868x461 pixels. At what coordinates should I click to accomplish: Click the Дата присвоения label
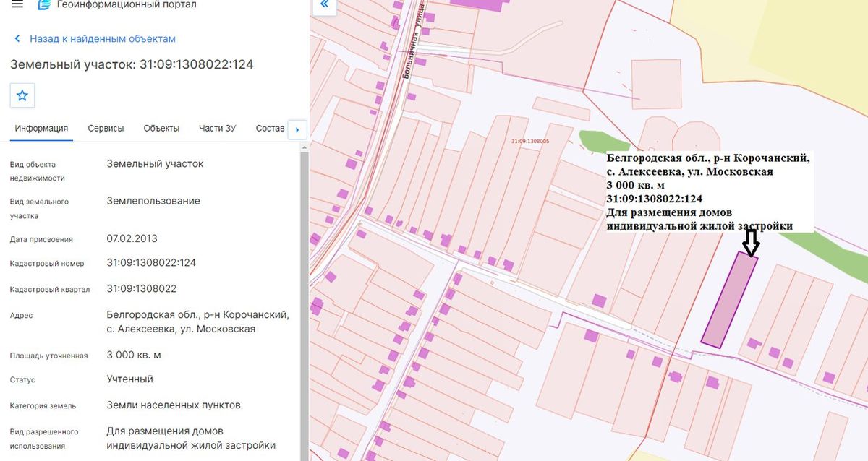point(41,239)
